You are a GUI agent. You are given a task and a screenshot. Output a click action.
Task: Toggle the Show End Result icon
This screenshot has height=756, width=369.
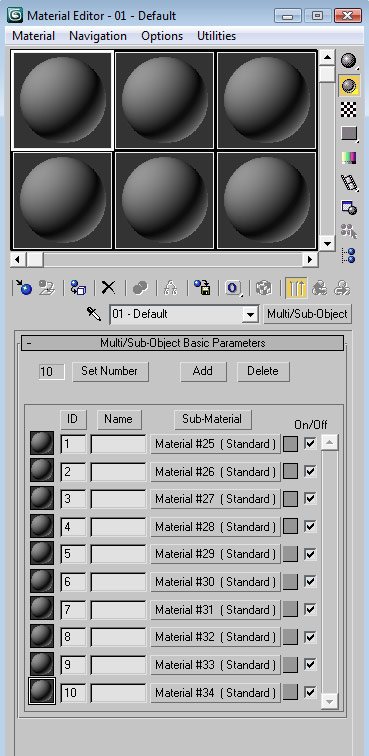click(295, 288)
